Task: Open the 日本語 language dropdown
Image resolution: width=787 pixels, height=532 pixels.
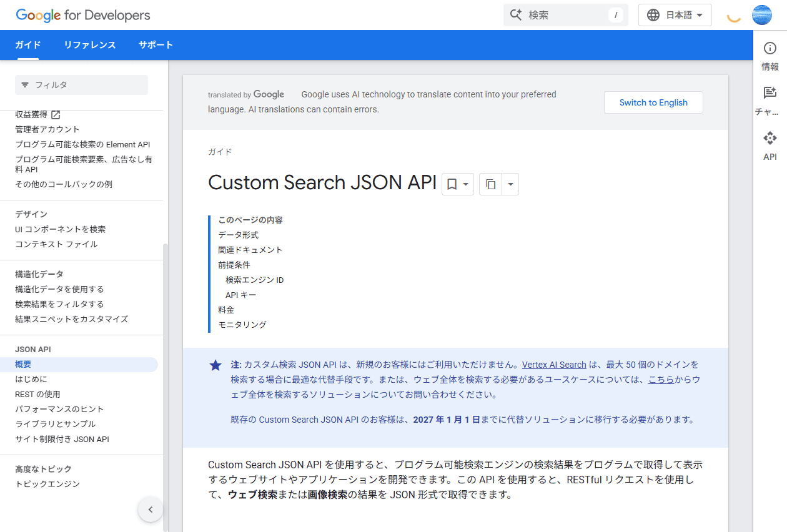Action: coord(675,15)
